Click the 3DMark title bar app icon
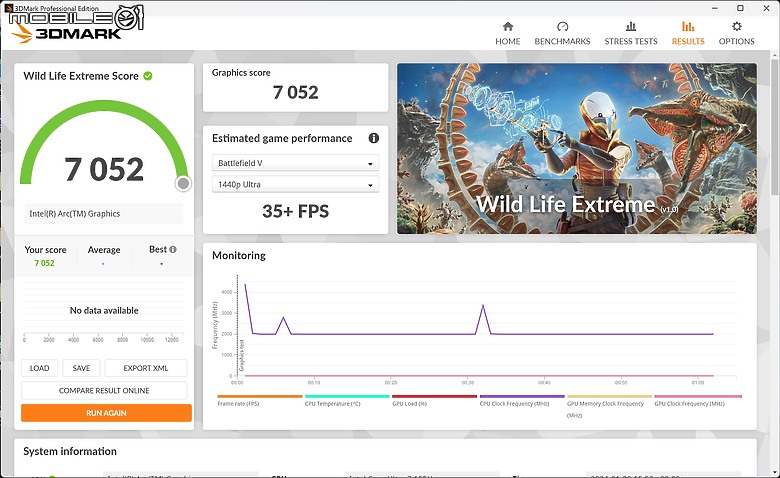This screenshot has height=478, width=780. tap(8, 8)
